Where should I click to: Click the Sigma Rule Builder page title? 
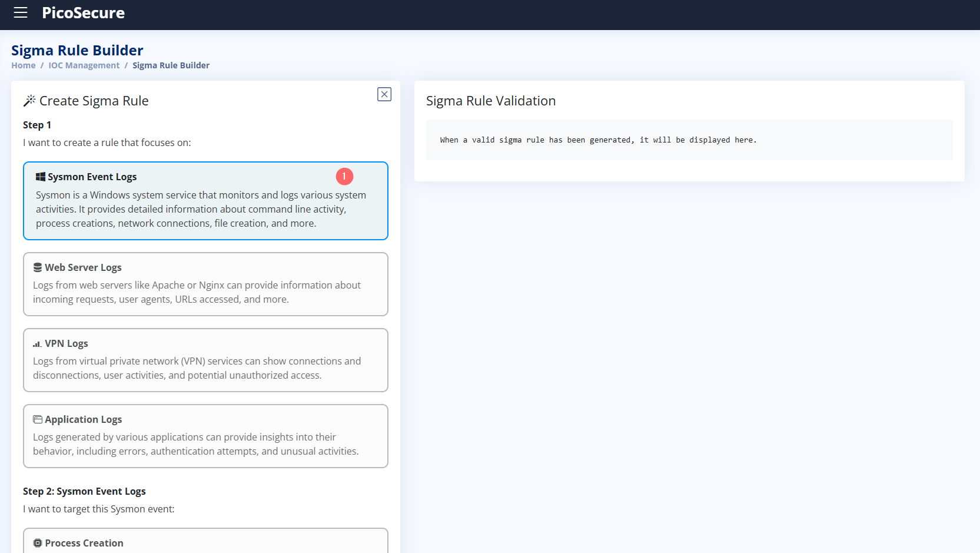(x=77, y=50)
